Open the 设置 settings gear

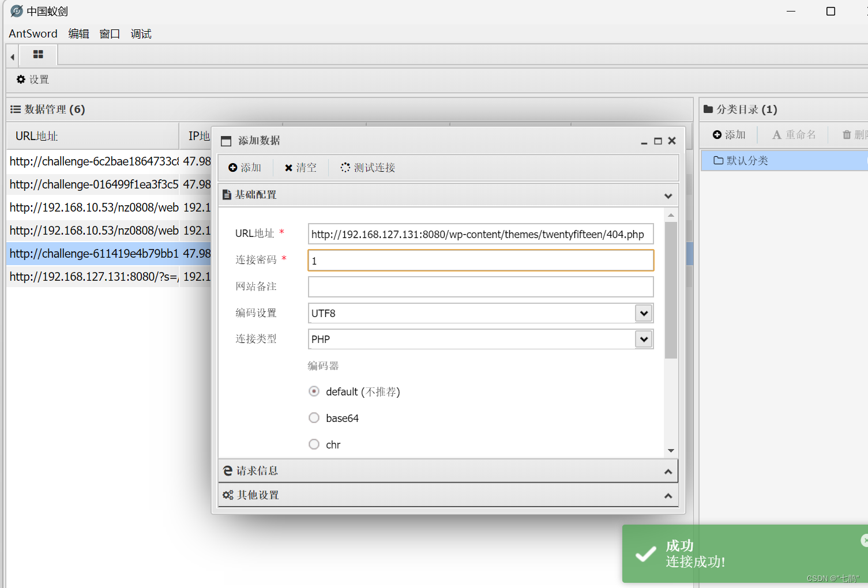coord(32,80)
